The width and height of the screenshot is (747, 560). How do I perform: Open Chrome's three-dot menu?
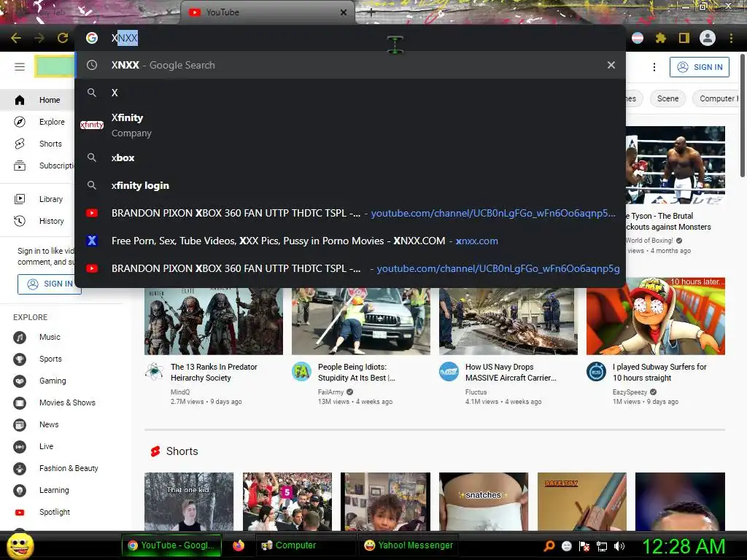(x=731, y=38)
